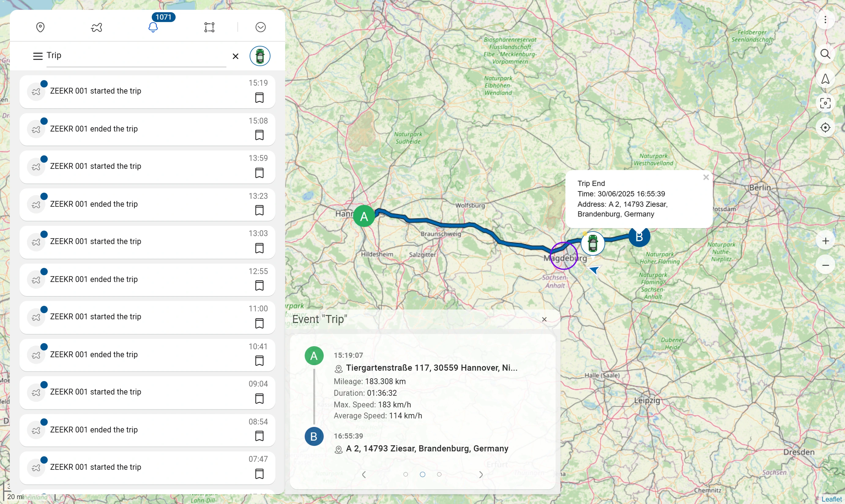Switch to the routes tab icon
Viewport: 845px width, 504px height.
tap(96, 27)
